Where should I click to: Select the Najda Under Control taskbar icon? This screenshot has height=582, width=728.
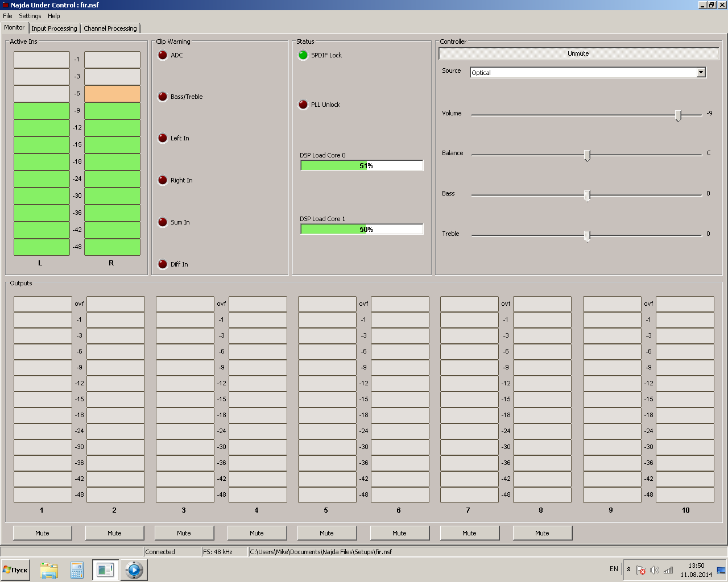106,570
